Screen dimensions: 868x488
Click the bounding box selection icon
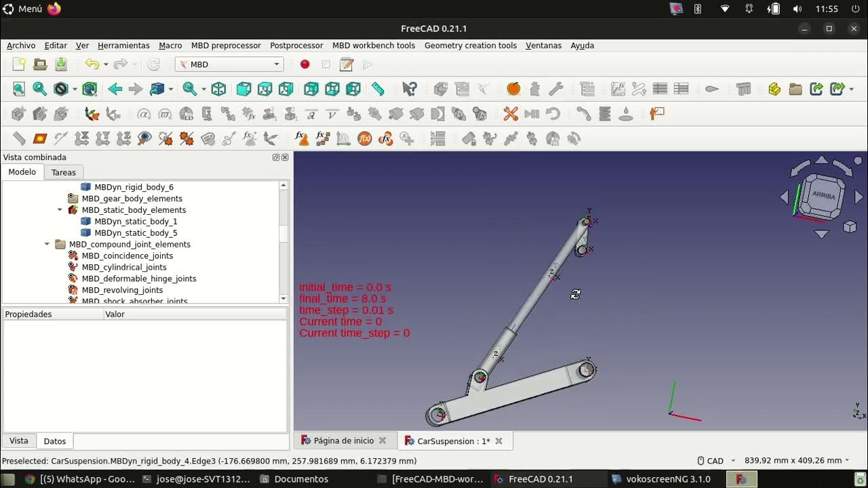coord(90,89)
